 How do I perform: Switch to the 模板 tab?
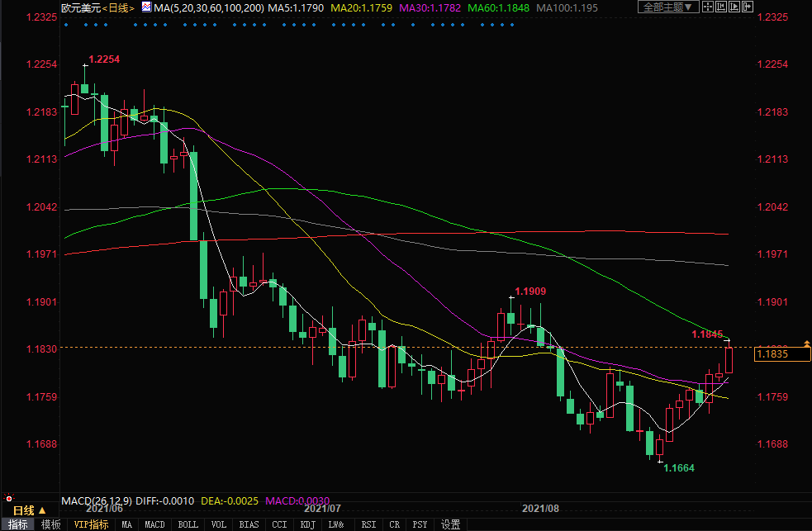51,524
